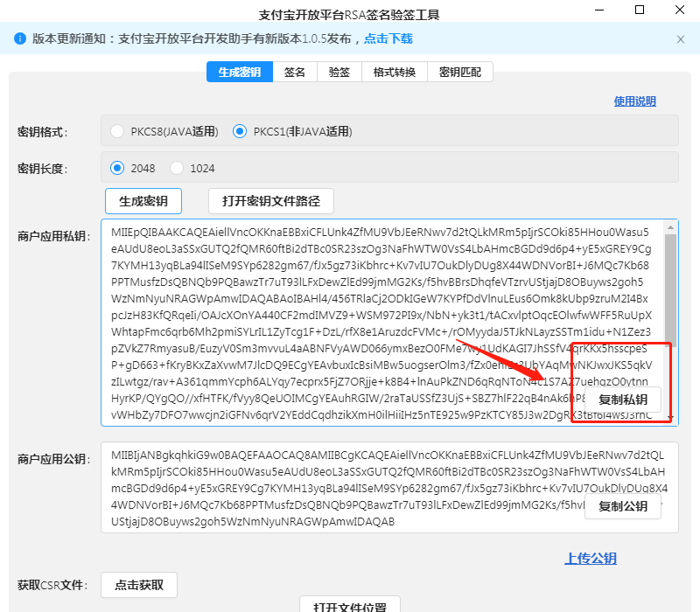Screen dimensions: 700x612
Task: Click 点击获取 for CSR file
Action: pos(139,585)
